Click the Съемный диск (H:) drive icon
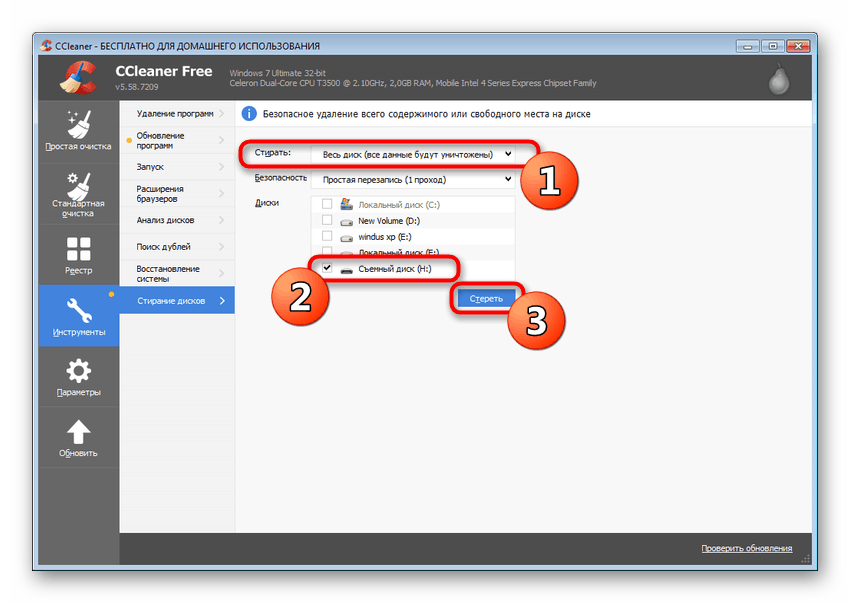Viewport: 850px width, 603px height. (346, 270)
